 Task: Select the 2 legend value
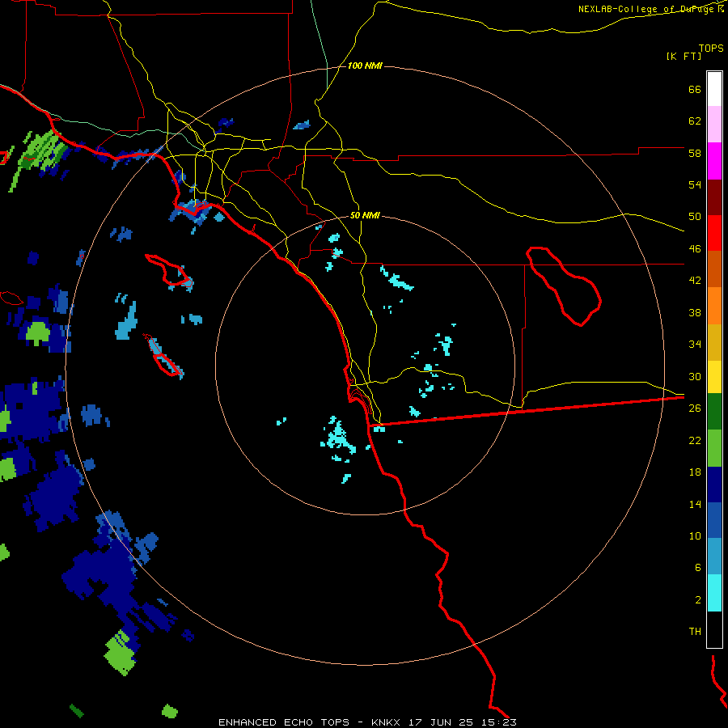coord(698,600)
